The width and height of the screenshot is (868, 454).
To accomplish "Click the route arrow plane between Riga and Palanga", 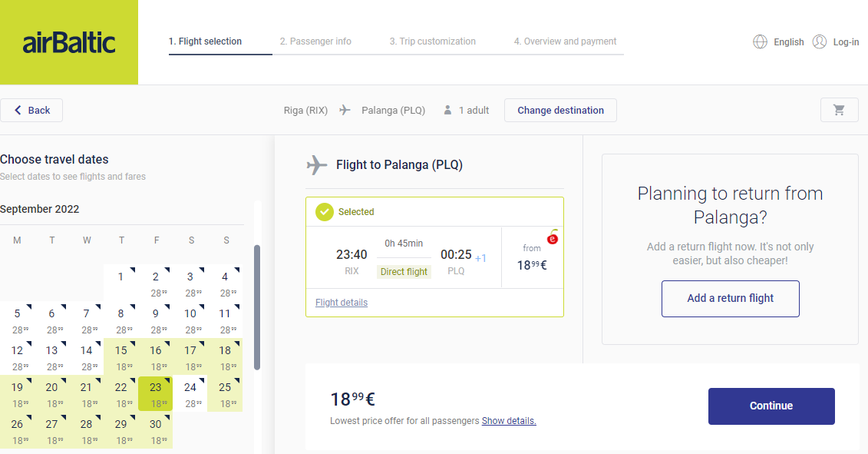I will pyautogui.click(x=345, y=111).
